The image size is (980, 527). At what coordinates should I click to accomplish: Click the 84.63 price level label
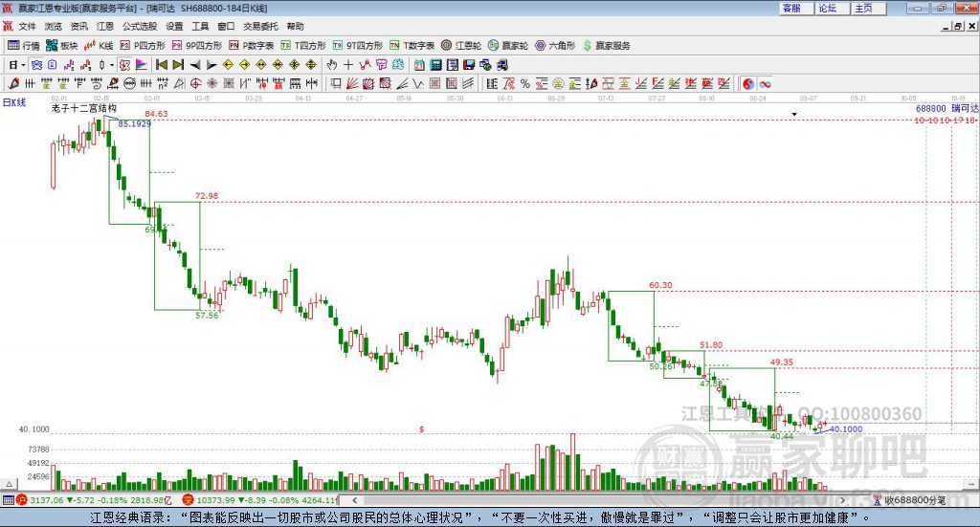156,114
